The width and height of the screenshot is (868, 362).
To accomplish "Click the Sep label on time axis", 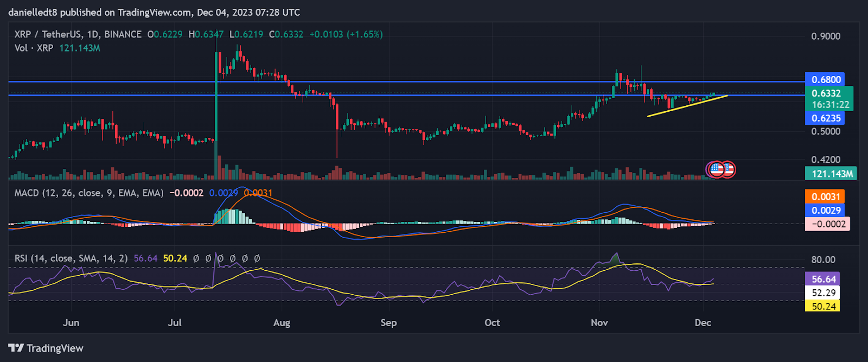I will [388, 322].
